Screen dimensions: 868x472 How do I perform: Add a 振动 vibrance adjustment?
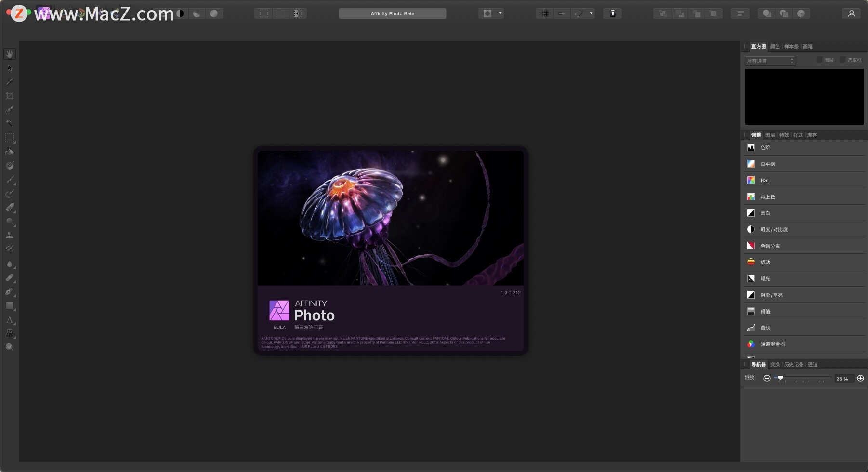(x=804, y=262)
